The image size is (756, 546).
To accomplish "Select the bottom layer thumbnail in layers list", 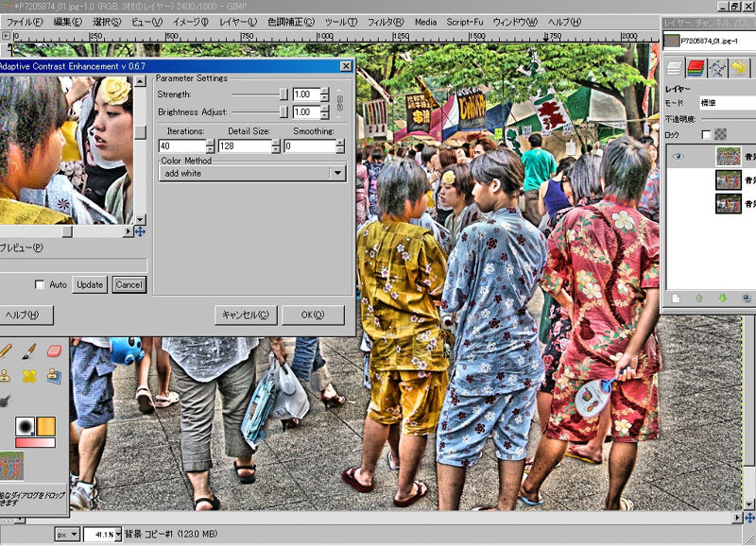I will tap(728, 204).
